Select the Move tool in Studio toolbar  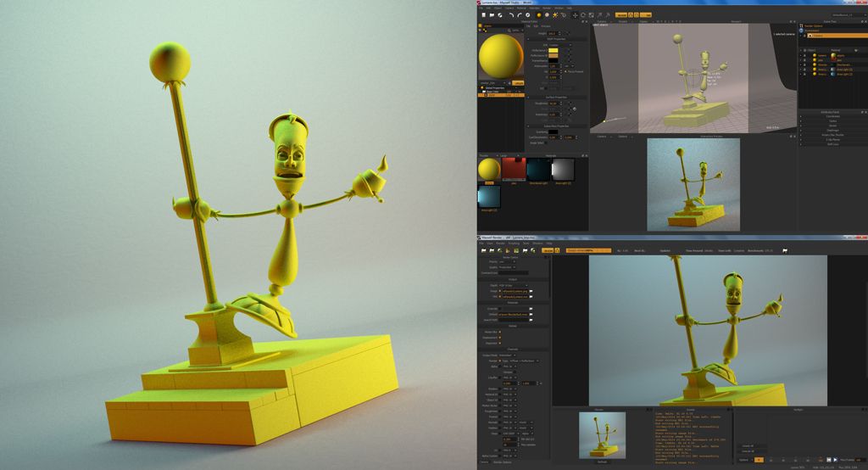pyautogui.click(x=576, y=15)
